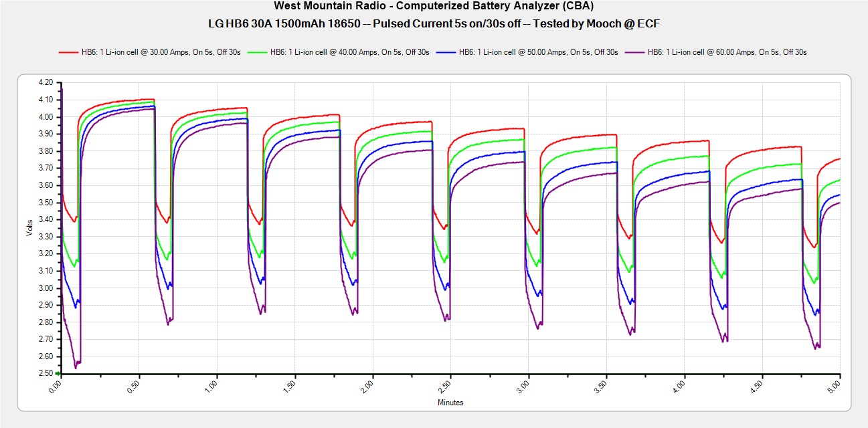Image resolution: width=868 pixels, height=428 pixels.
Task: Click the 2.60 tick on the voltage axis
Action: [x=46, y=356]
